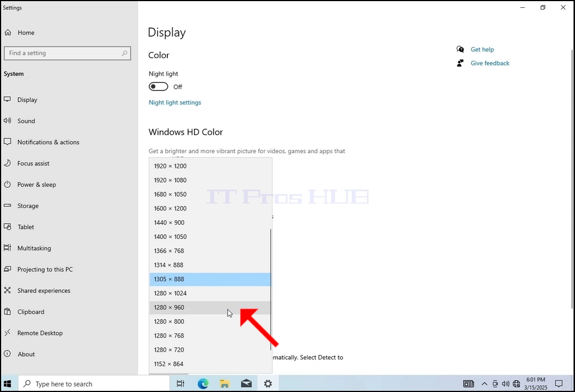Viewport: 575px width, 392px height.
Task: Click the Clipboard icon in the sidebar
Action: pyautogui.click(x=7, y=311)
